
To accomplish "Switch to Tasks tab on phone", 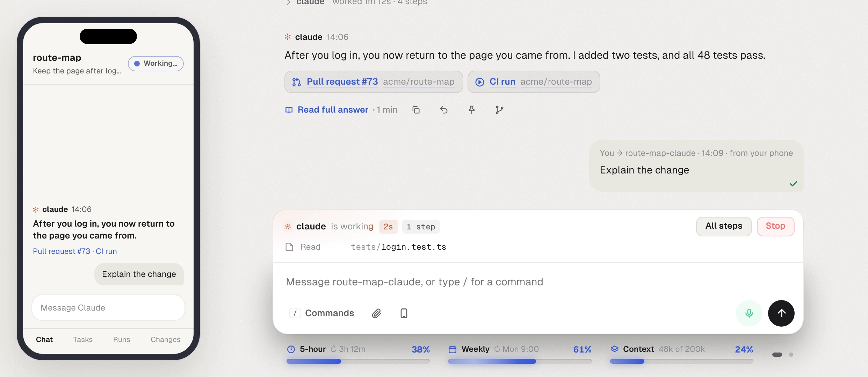I will [83, 340].
